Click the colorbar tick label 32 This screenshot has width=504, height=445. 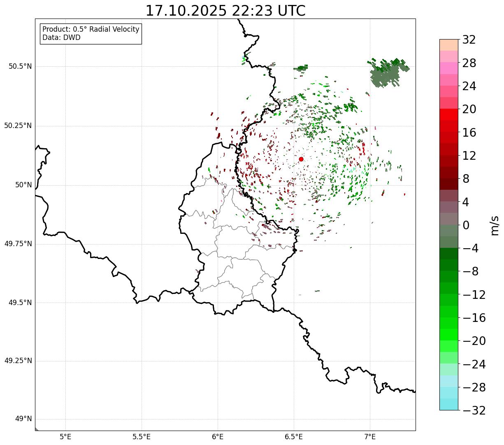[469, 40]
